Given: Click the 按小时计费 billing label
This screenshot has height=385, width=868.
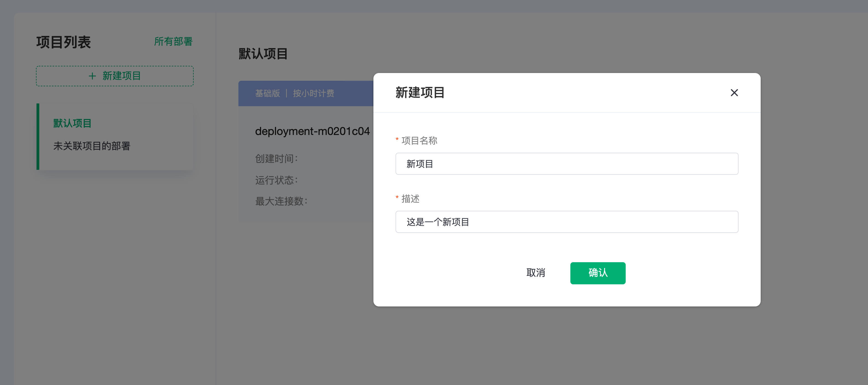Looking at the screenshot, I should point(313,93).
